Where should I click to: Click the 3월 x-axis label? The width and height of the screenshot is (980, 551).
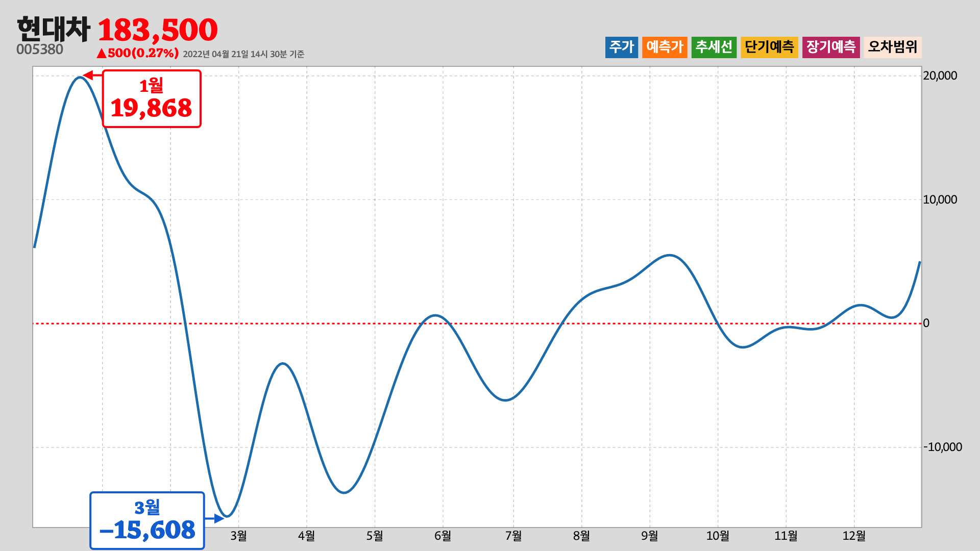tap(238, 536)
